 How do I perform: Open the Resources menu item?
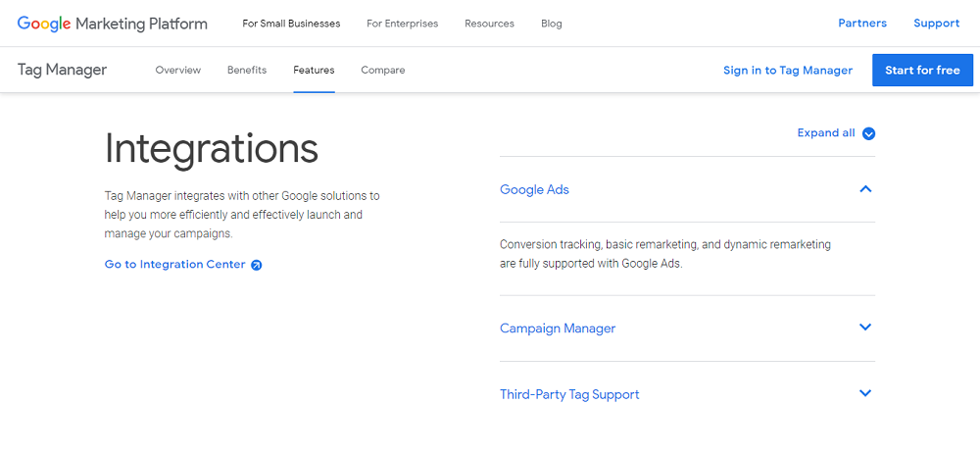[489, 24]
